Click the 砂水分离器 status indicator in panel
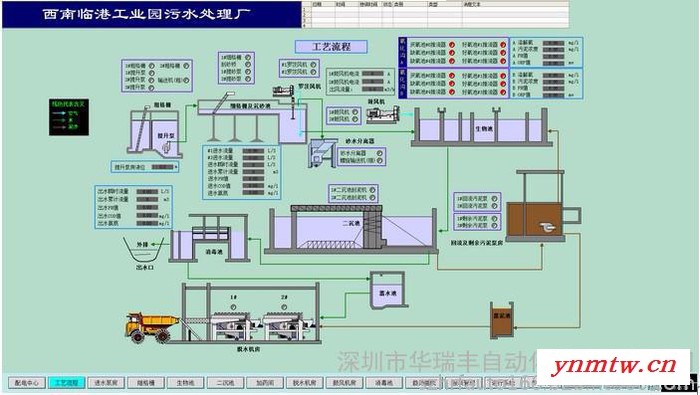Screen dimensions: 700x395 point(379,153)
